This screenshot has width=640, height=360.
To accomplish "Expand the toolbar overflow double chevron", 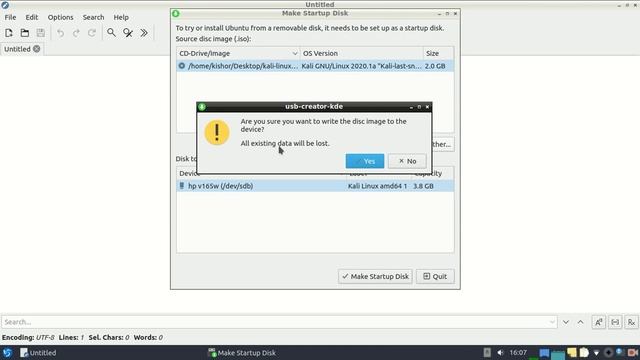I will pyautogui.click(x=144, y=33).
